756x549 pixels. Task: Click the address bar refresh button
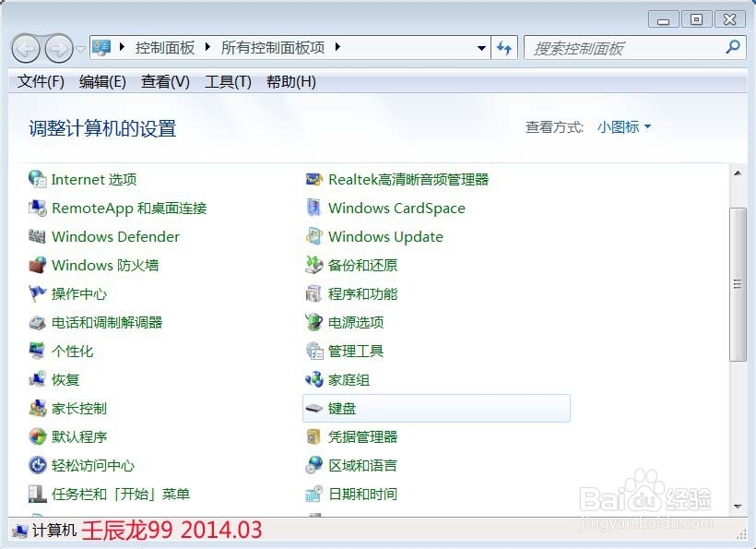pyautogui.click(x=504, y=47)
